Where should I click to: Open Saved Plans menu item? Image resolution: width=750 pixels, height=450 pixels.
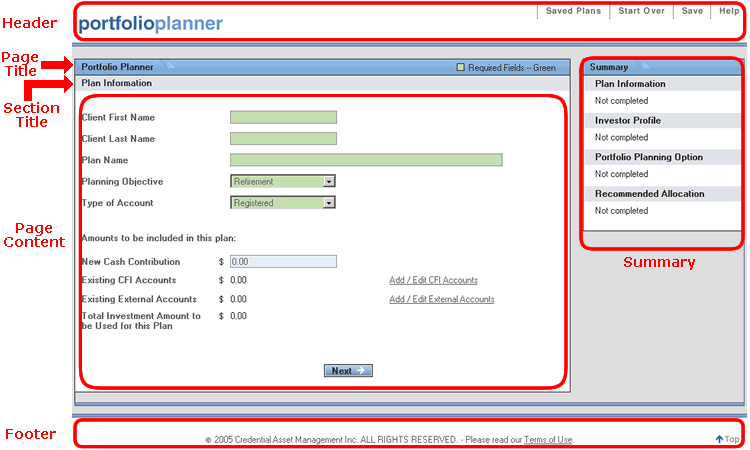coord(573,11)
